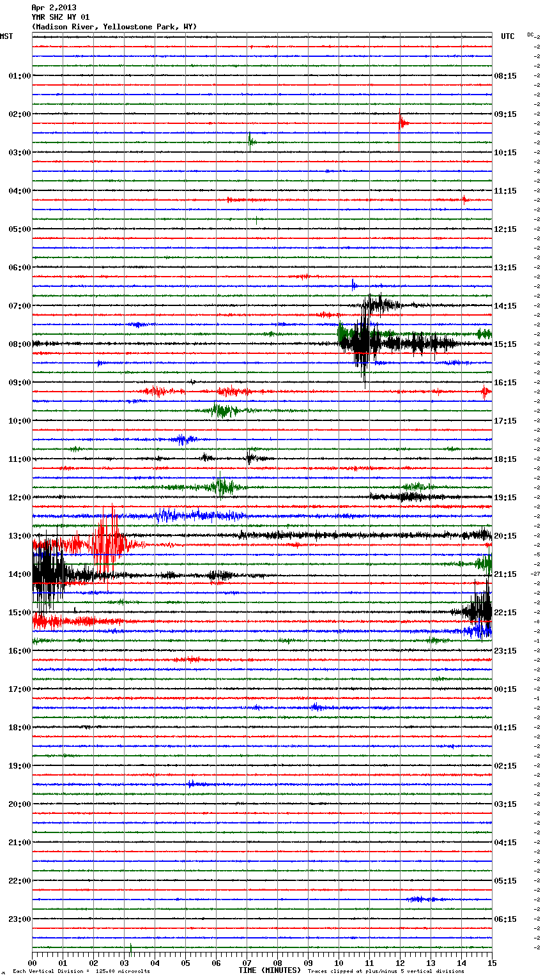Select the "02:00" MST hour label
Screen dimensions: 543x980
[20, 114]
